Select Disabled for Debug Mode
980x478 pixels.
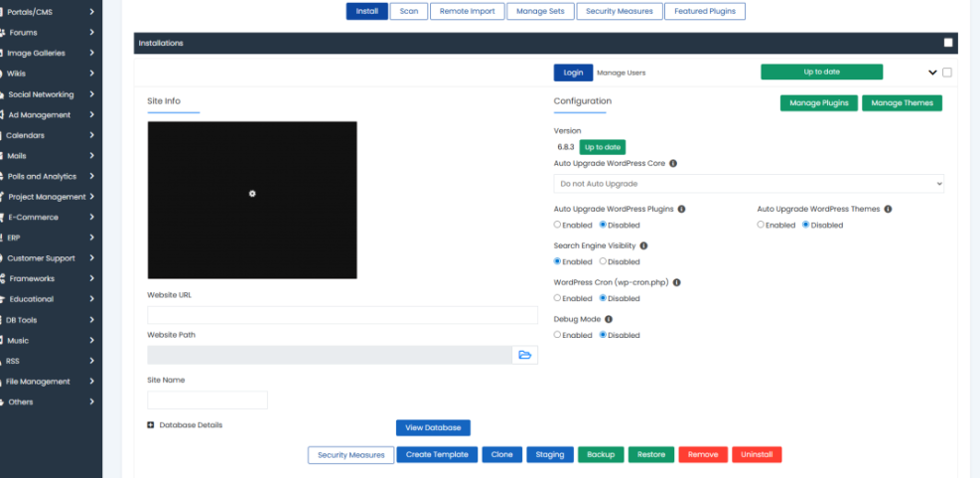(x=603, y=335)
